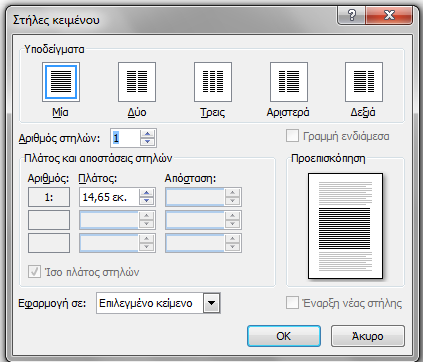Decrease Αριθμός στηλών with down arrow
Viewport: 423px width, 362px height.
(147, 142)
